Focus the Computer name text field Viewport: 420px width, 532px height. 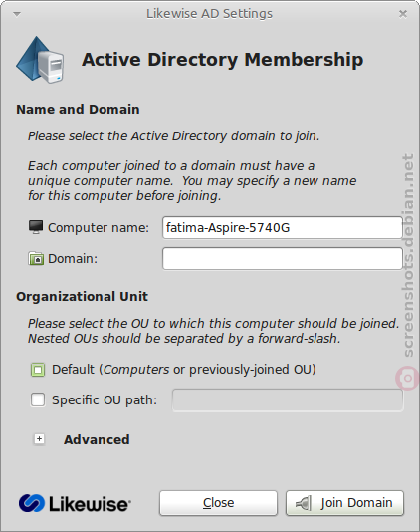coord(283,228)
